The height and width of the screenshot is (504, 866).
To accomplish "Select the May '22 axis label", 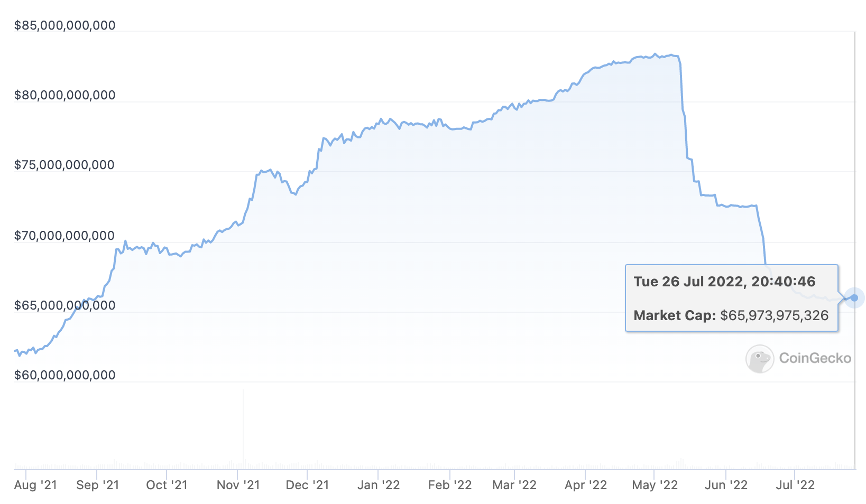I will tap(655, 485).
